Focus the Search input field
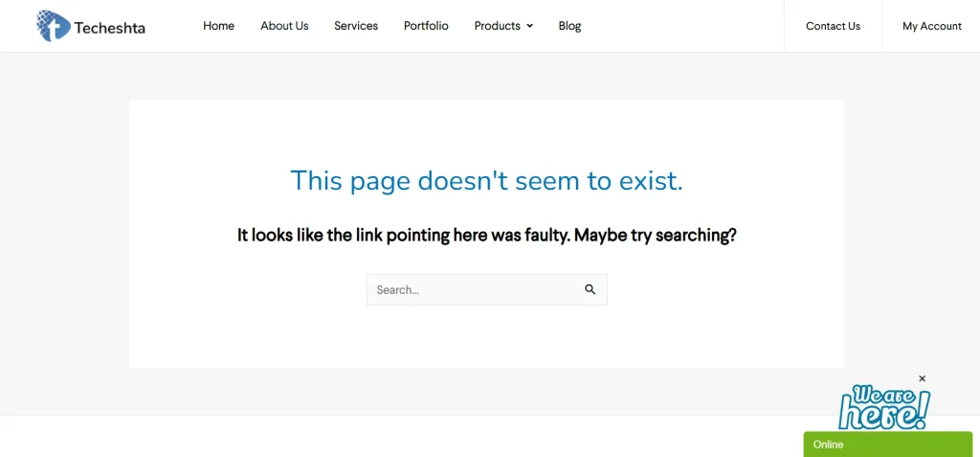 [x=474, y=290]
